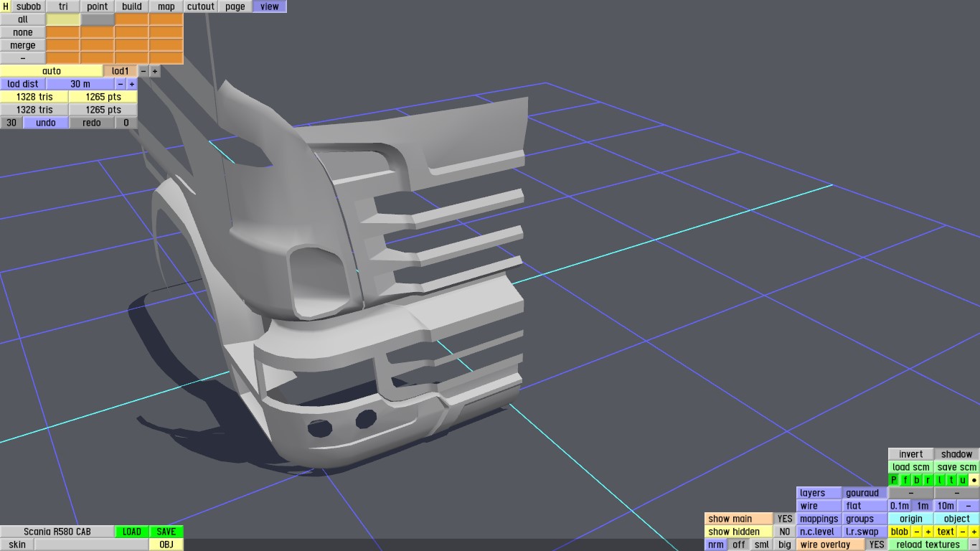Click the 30 m lod distance value
980x551 pixels.
pos(80,84)
